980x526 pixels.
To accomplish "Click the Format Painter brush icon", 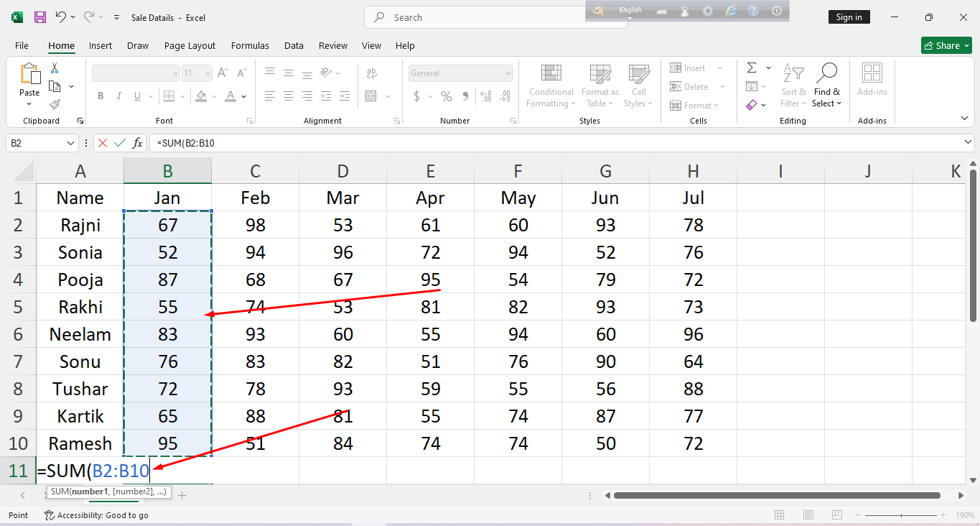I will [x=55, y=104].
